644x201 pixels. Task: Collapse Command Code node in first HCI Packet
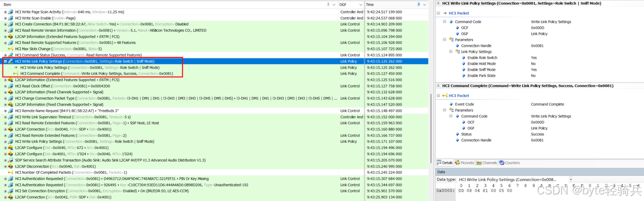pos(445,22)
